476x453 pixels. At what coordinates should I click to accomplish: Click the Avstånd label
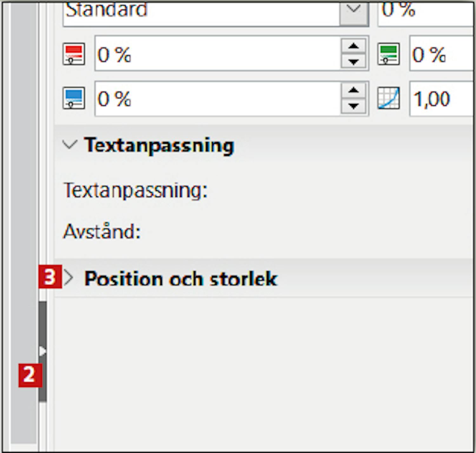(102, 232)
